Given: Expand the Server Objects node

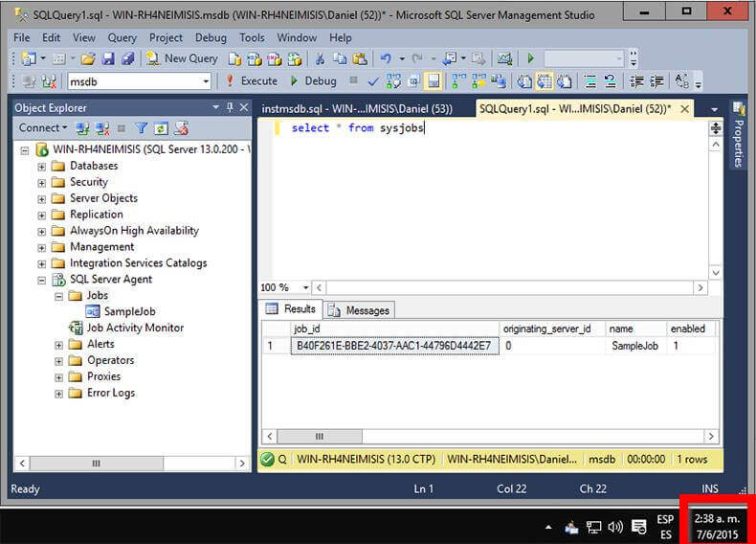Looking at the screenshot, I should [x=42, y=199].
